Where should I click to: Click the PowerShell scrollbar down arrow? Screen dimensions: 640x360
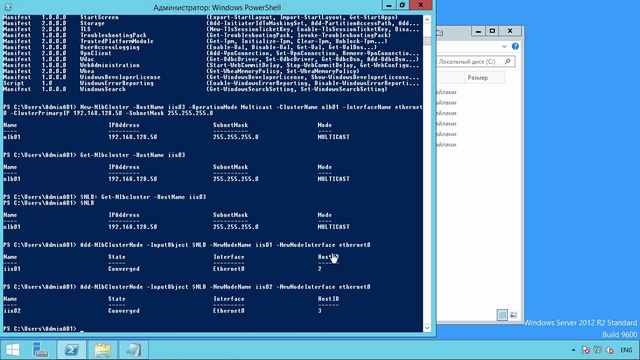point(427,328)
